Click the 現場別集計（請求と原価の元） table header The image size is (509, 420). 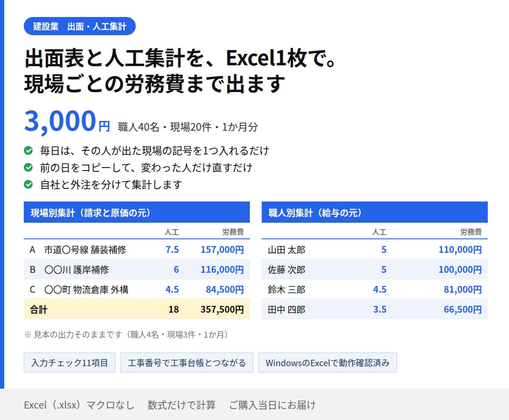click(x=137, y=212)
